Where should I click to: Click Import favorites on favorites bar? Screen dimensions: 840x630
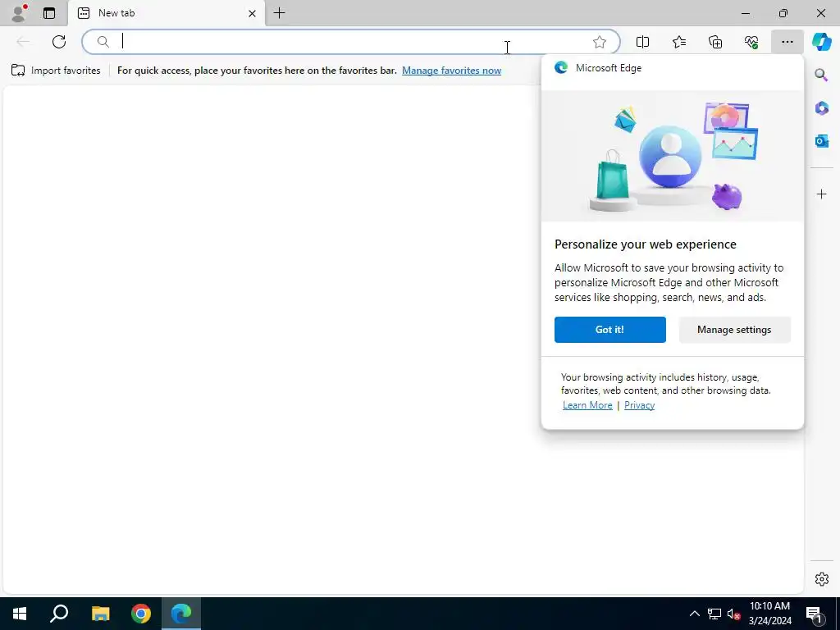pyautogui.click(x=56, y=71)
